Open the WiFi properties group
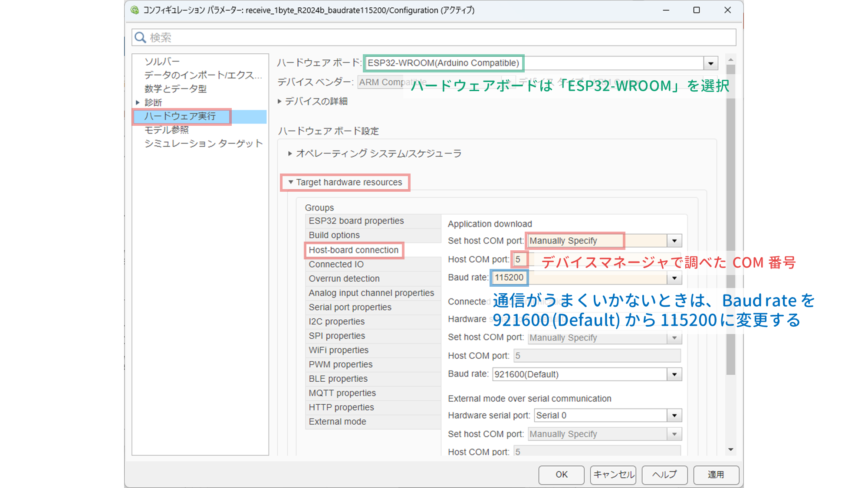The width and height of the screenshot is (868, 488). 339,350
